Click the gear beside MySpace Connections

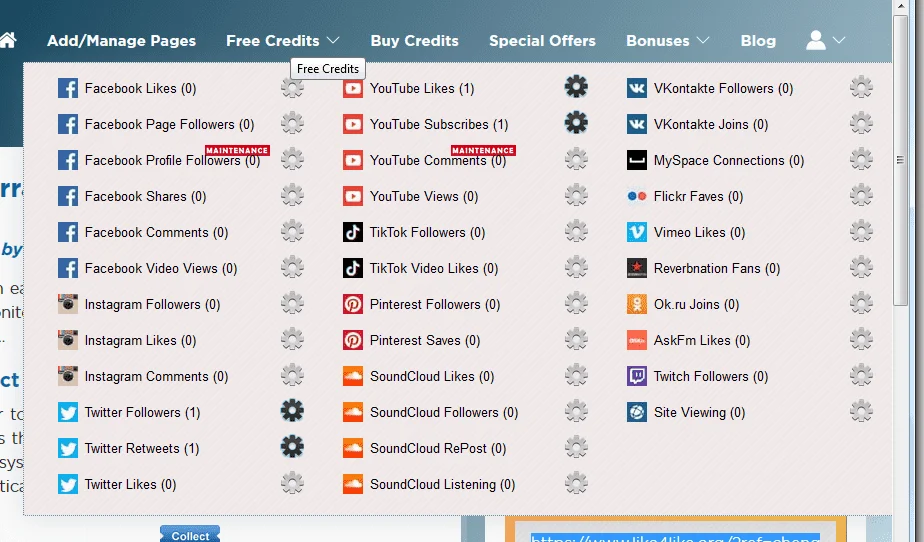pos(862,160)
